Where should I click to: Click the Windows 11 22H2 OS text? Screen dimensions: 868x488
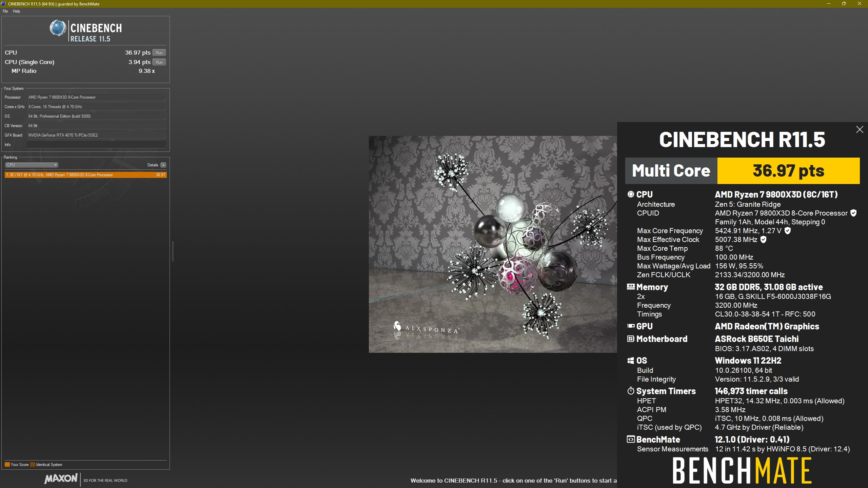pos(748,361)
